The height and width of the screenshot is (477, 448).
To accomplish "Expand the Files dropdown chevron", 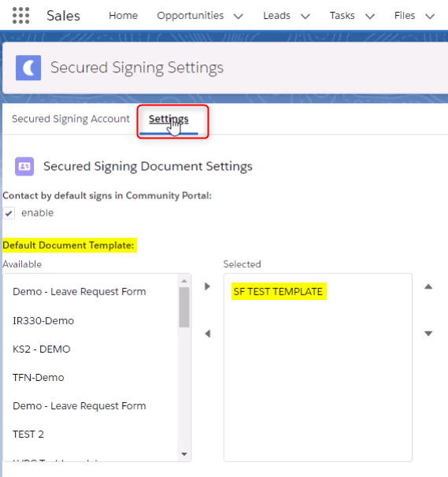I will (430, 16).
